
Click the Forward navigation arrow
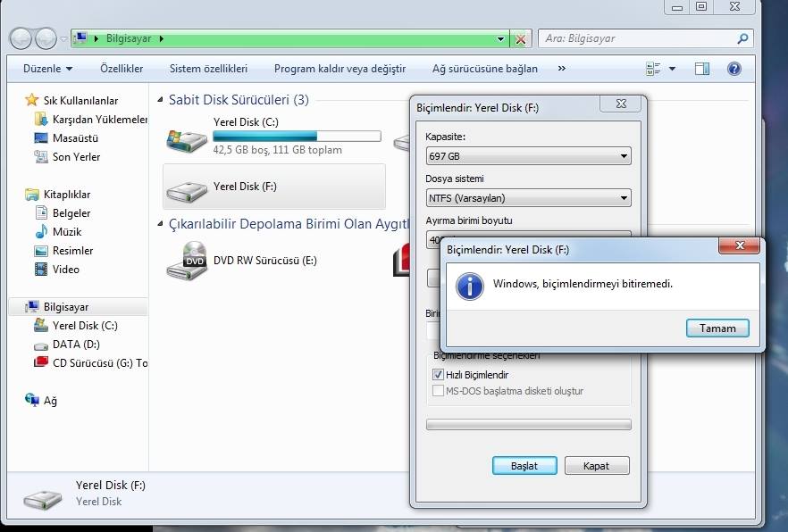(46, 38)
